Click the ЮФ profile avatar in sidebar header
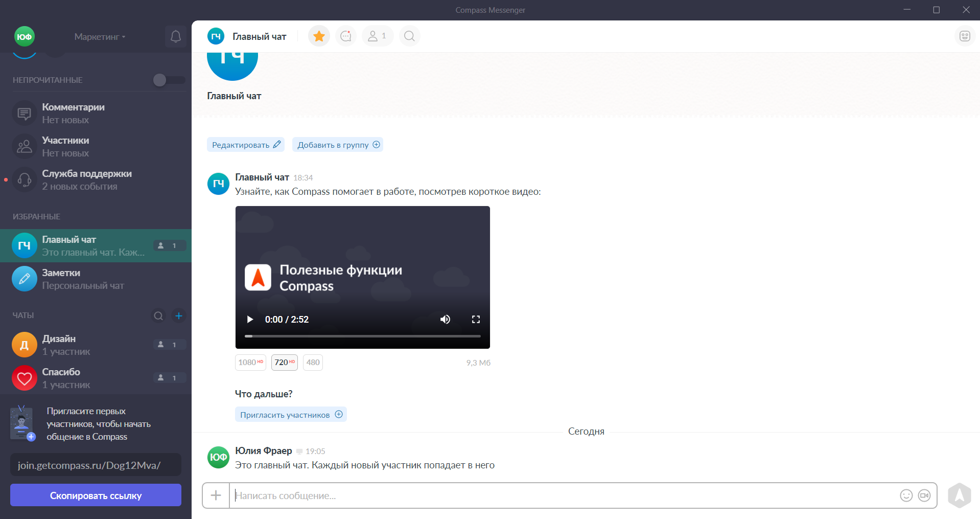The image size is (980, 519). 25,36
